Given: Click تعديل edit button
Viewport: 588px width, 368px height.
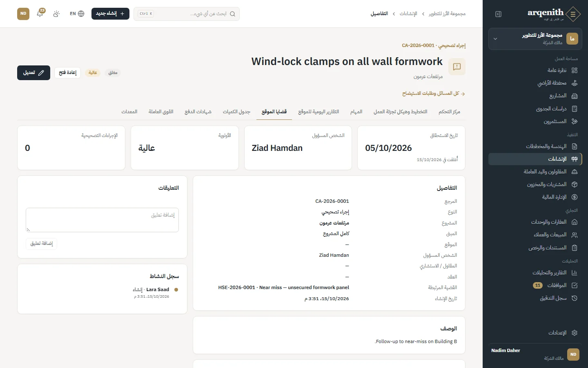Looking at the screenshot, I should [x=33, y=73].
